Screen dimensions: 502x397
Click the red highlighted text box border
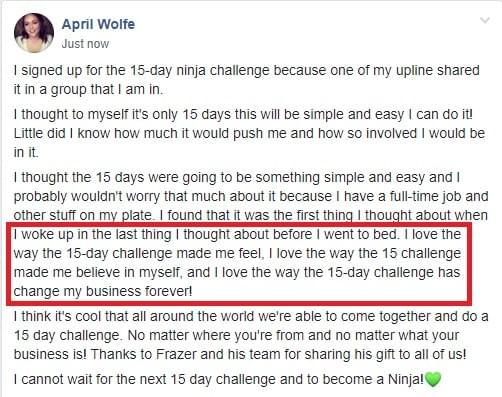point(239,263)
